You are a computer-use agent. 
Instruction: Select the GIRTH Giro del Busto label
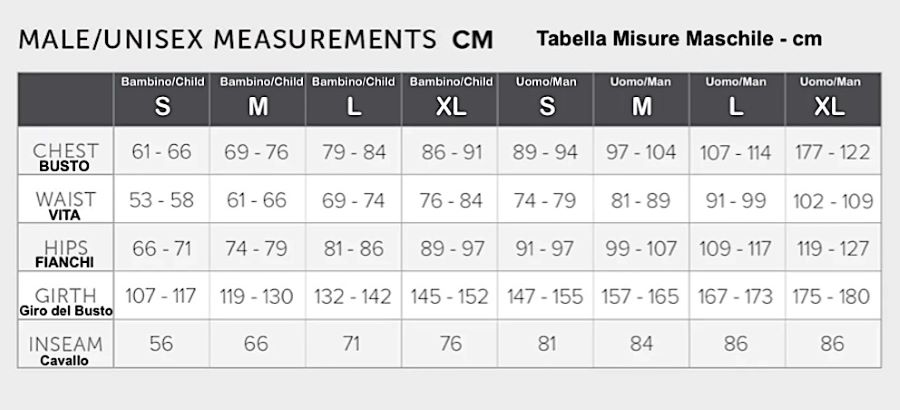65,302
